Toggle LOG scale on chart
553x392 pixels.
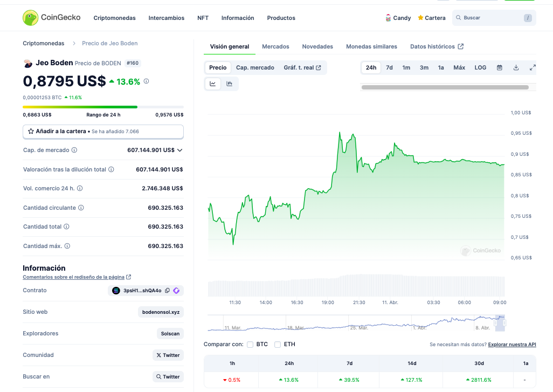tap(480, 67)
